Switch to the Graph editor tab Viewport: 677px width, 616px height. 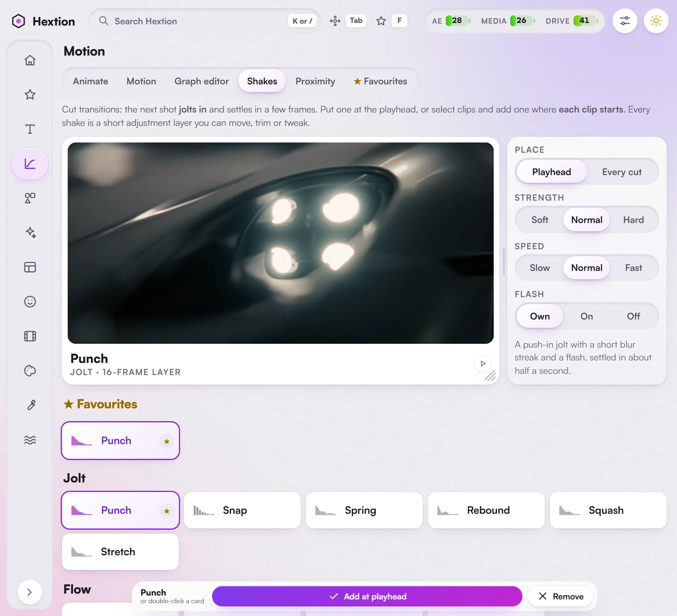pyautogui.click(x=202, y=81)
